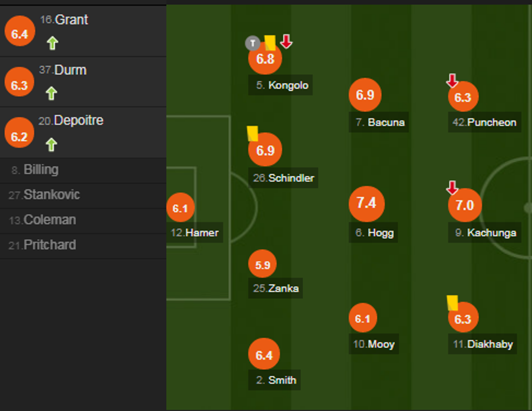Open Mooy's player name label
Screen dimensions: 532x411
pyautogui.click(x=375, y=344)
